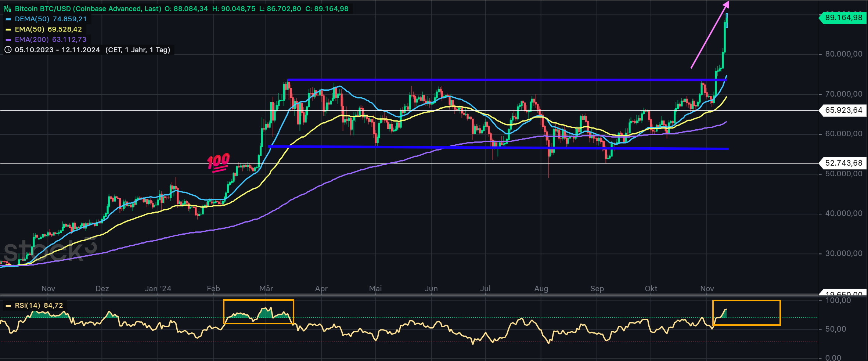
Task: Click the current price tag 89.164,98
Action: coord(843,18)
